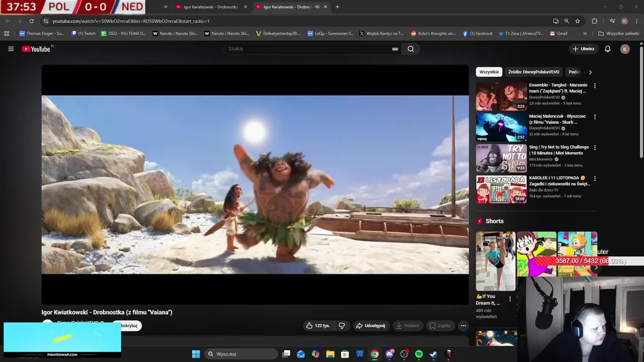Open the Kubz's thoughts Reddit bookmark
The height and width of the screenshot is (362, 644).
(x=433, y=34)
